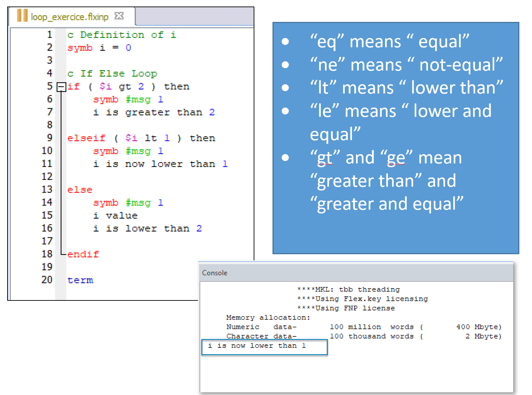Close the loop_exercice.flxinp editor tab
The height and width of the screenshot is (395, 532).
click(119, 16)
